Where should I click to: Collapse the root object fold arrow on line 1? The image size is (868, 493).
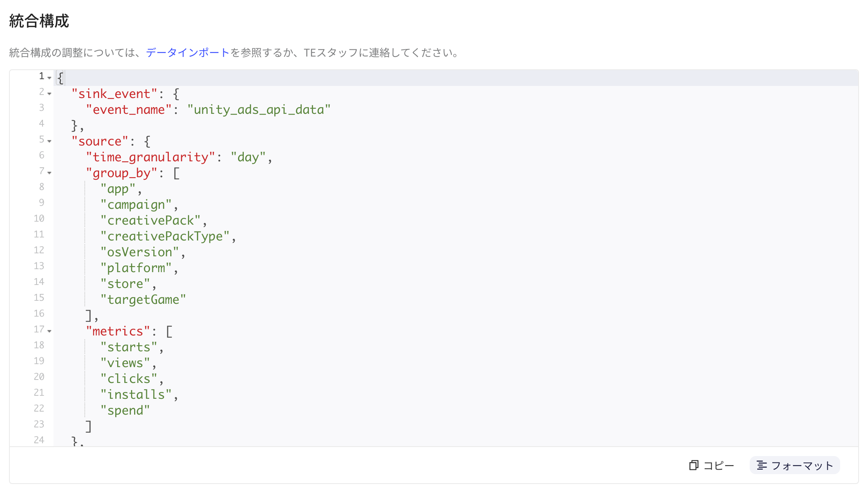49,78
